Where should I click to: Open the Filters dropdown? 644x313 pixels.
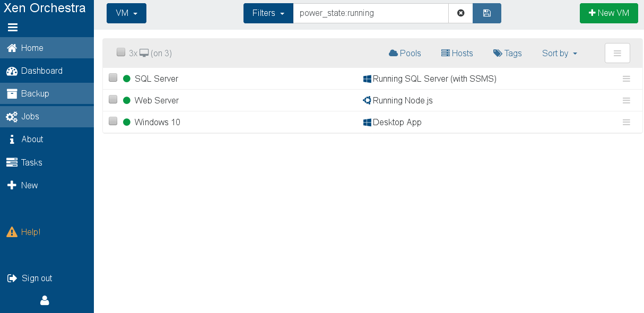click(x=268, y=13)
